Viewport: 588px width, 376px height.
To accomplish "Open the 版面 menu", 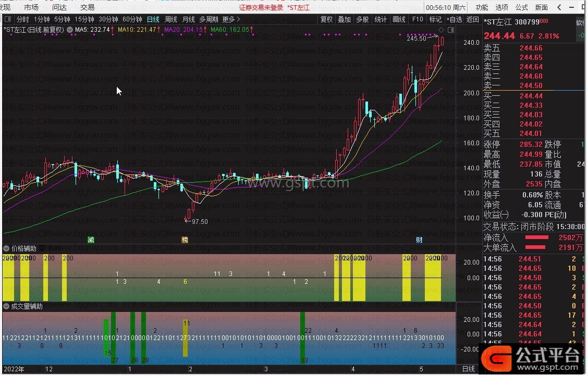I will [x=542, y=7].
